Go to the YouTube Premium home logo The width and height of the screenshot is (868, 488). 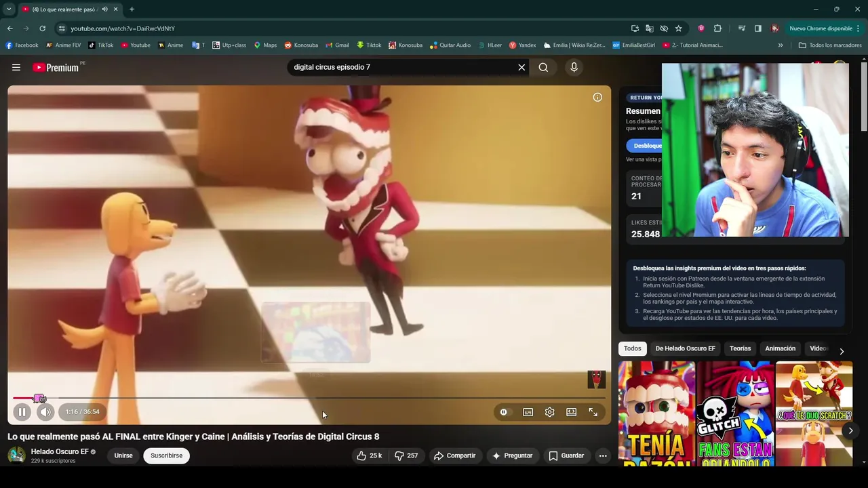[56, 67]
